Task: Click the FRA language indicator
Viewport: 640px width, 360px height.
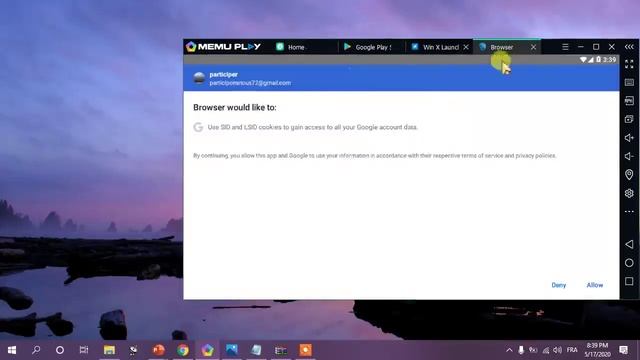Action: (572, 350)
